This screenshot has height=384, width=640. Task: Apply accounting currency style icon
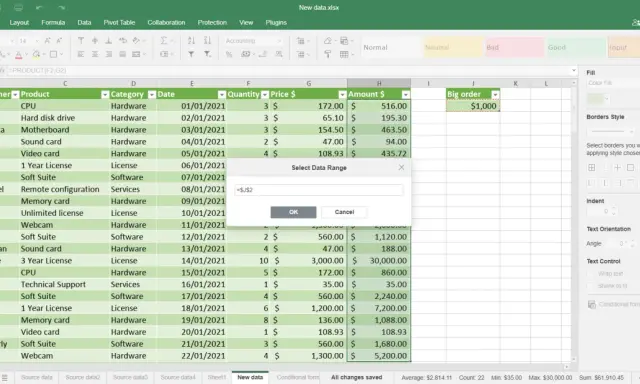pos(245,54)
